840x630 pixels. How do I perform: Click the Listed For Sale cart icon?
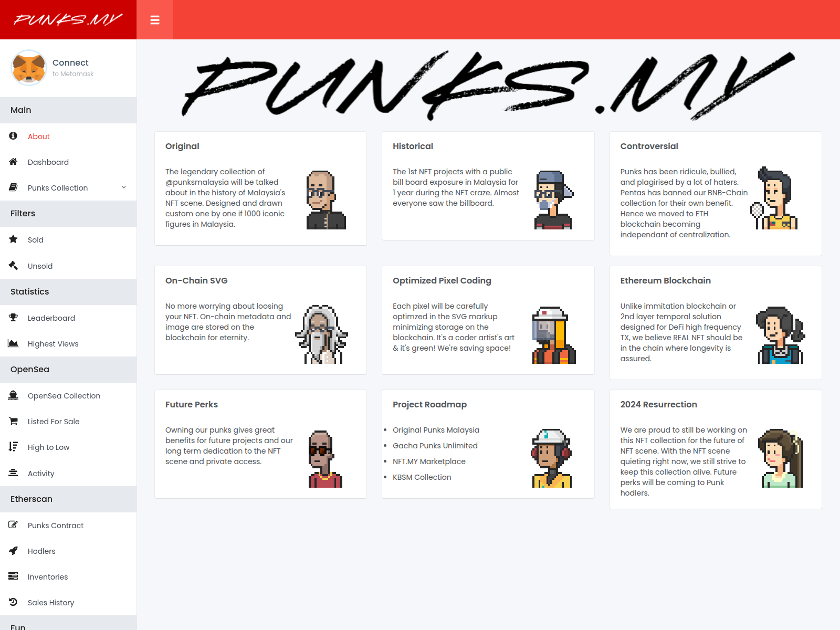pyautogui.click(x=13, y=421)
